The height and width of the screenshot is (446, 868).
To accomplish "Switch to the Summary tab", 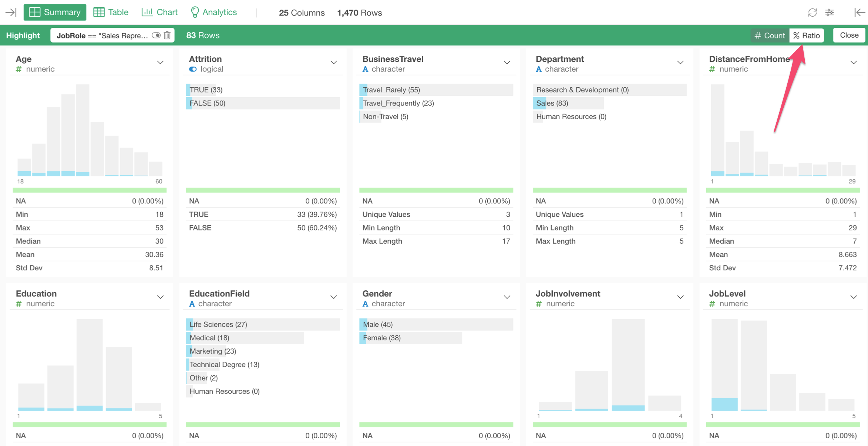I will tap(55, 12).
